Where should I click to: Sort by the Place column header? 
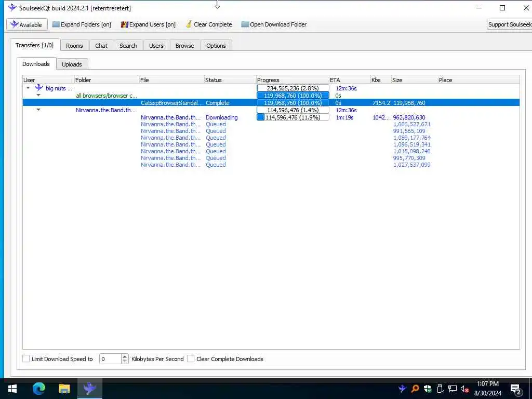[x=478, y=80]
